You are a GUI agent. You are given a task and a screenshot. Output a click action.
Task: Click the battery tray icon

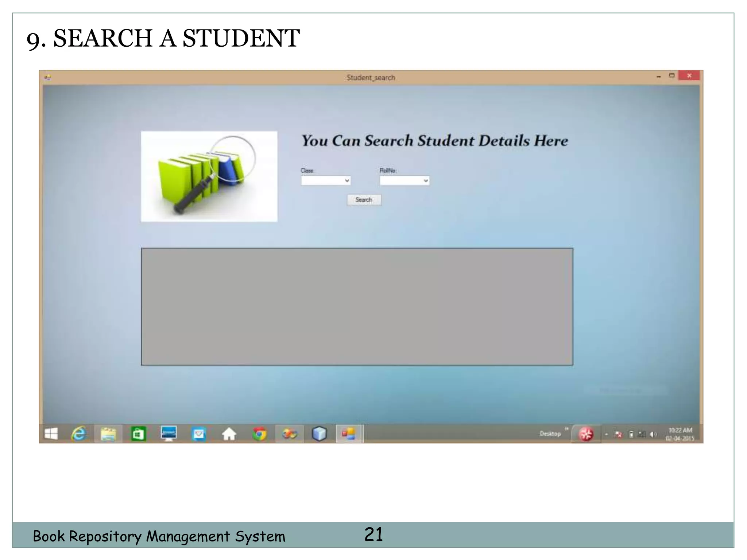631,434
